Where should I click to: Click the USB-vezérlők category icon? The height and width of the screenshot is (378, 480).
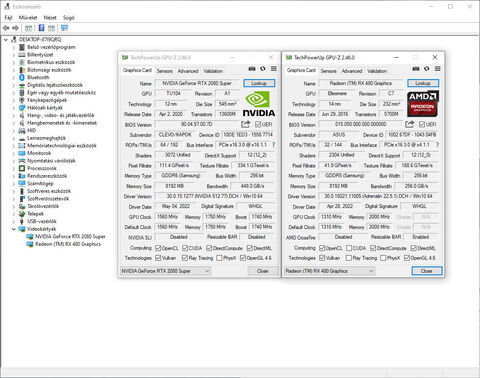point(22,221)
